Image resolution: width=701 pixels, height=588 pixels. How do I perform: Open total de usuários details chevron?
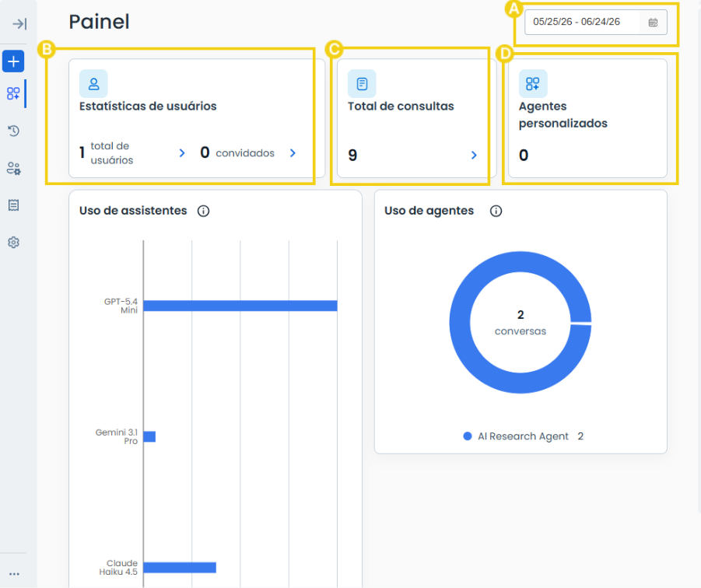(x=182, y=153)
